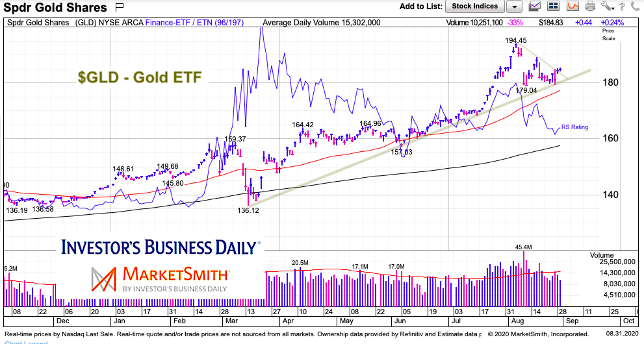Click the 17.0M volume label
The width and height of the screenshot is (644, 344).
point(396,267)
